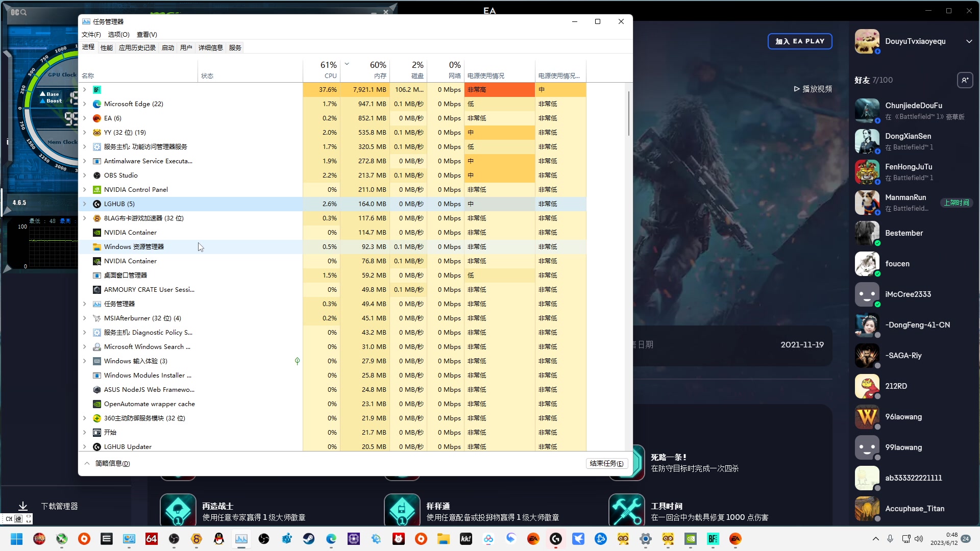Sort processes by the CPU column header
This screenshot has height=551, width=980.
tap(322, 70)
